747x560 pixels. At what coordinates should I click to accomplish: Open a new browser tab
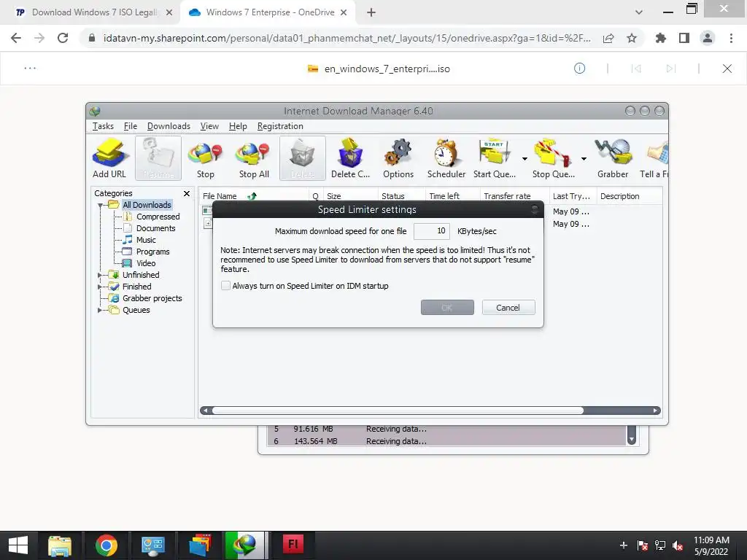(x=371, y=12)
